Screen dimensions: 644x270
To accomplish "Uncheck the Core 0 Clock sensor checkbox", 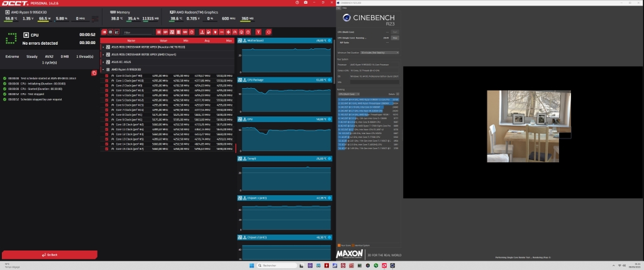I will (106, 76).
